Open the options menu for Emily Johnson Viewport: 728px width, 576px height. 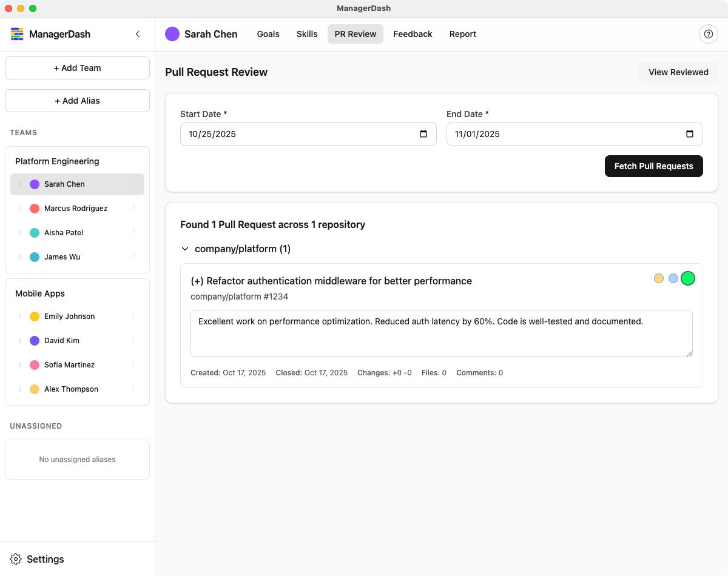[133, 316]
